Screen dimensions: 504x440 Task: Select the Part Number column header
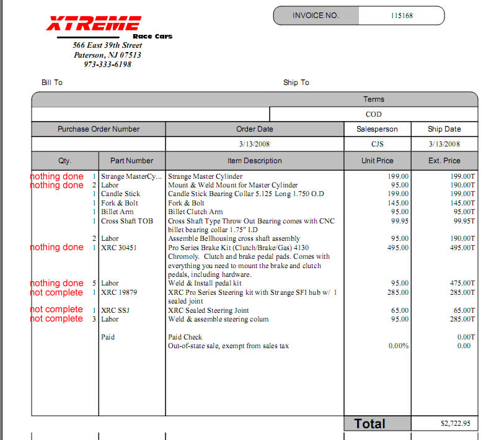131,161
